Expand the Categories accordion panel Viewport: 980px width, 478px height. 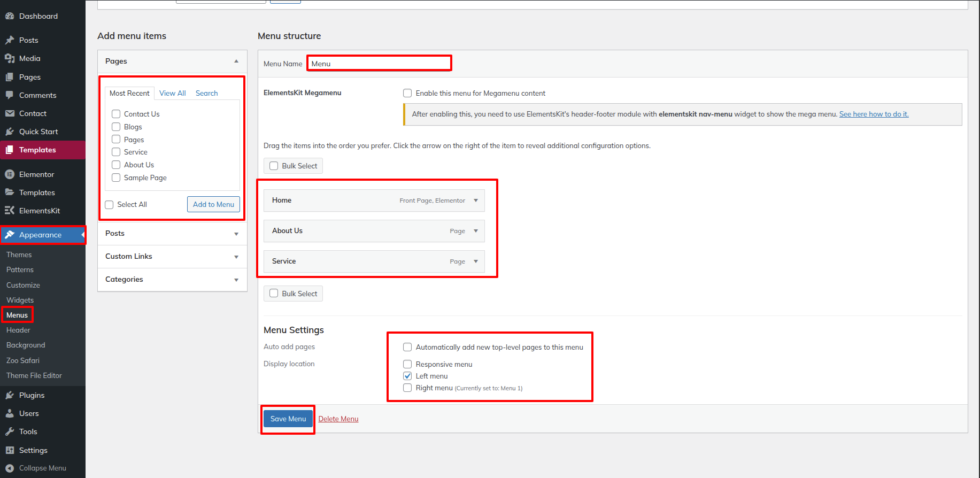(236, 280)
